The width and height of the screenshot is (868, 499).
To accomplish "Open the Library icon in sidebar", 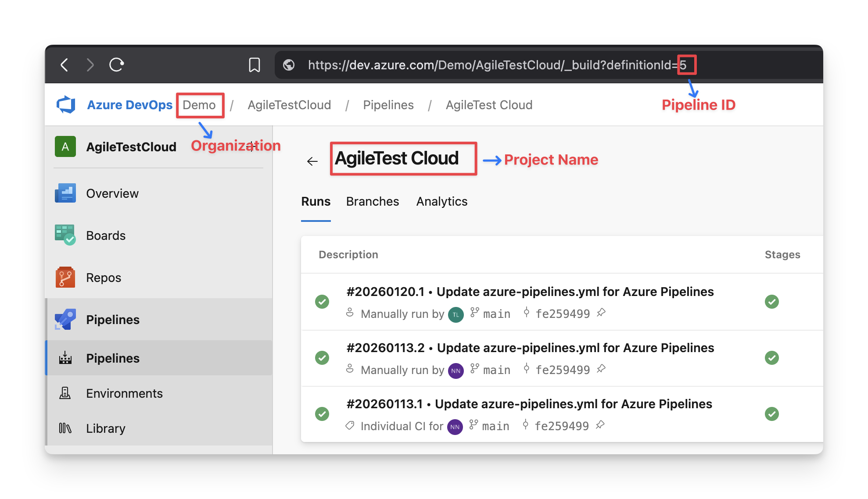I will pyautogui.click(x=65, y=428).
